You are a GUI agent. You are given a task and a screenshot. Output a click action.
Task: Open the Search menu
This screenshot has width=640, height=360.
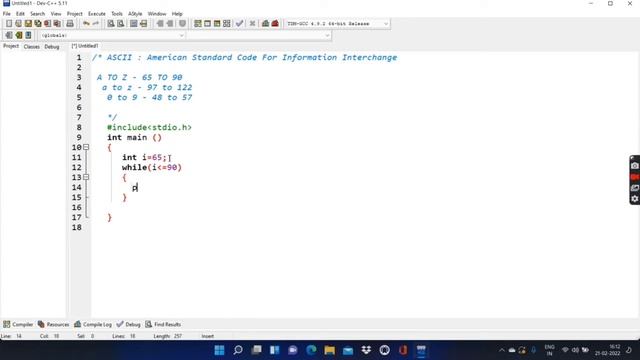point(38,14)
